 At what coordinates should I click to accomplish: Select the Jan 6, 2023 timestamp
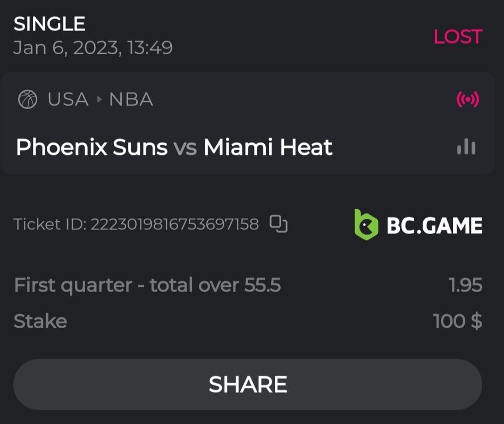(x=93, y=48)
